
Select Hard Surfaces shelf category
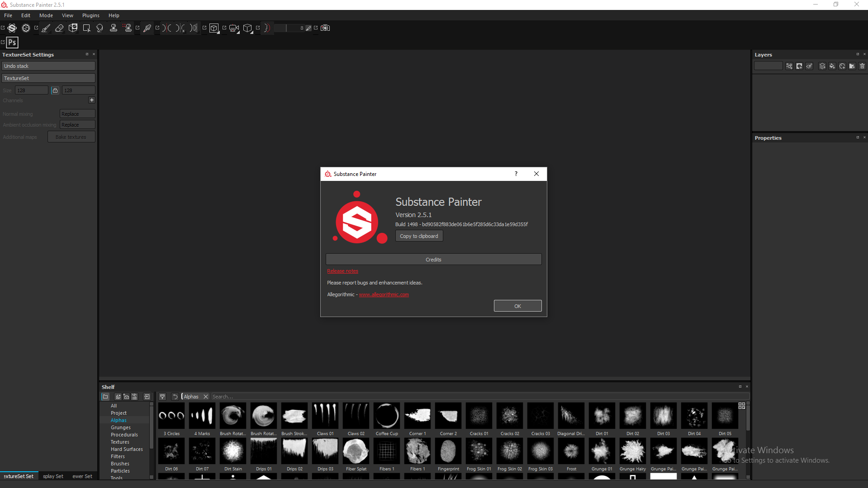pos(127,449)
